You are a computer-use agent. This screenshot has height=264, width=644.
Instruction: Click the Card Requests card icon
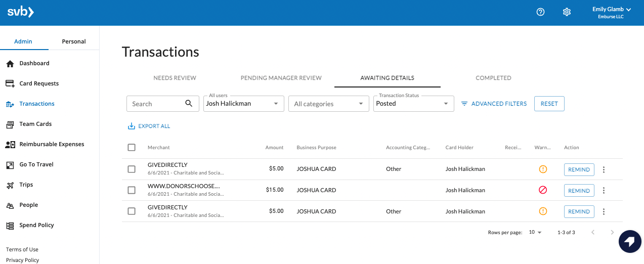10,83
